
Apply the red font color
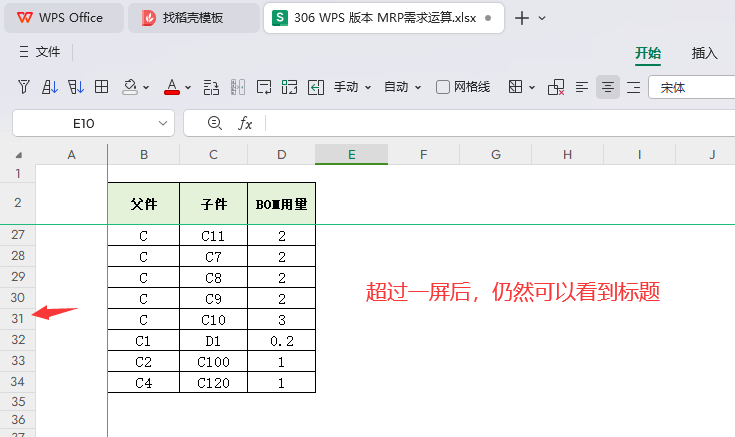pyautogui.click(x=172, y=87)
